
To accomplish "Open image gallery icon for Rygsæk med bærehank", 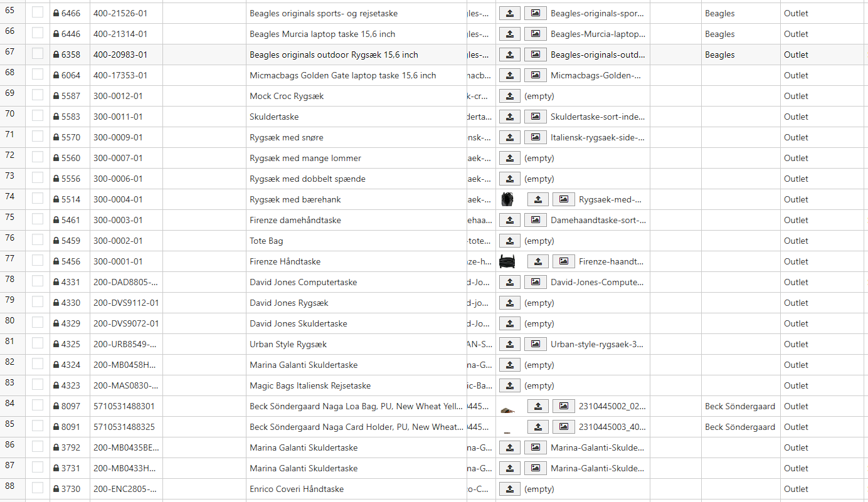I will [563, 199].
